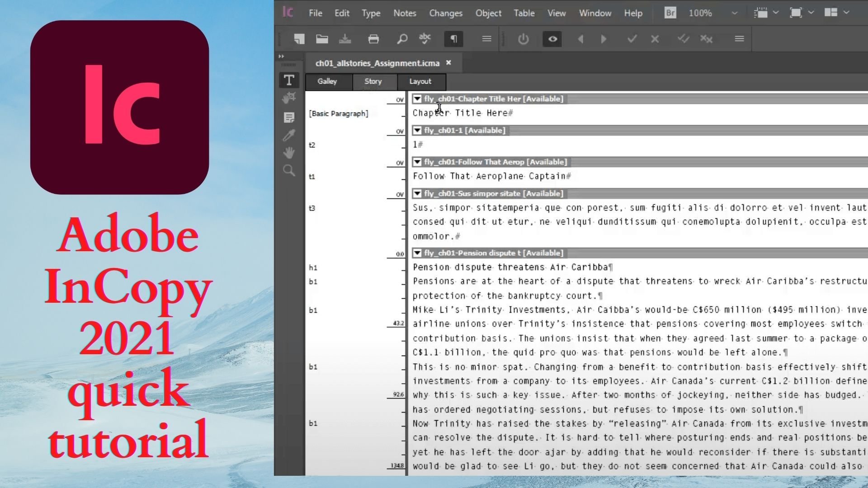Open the Type menu

click(370, 13)
